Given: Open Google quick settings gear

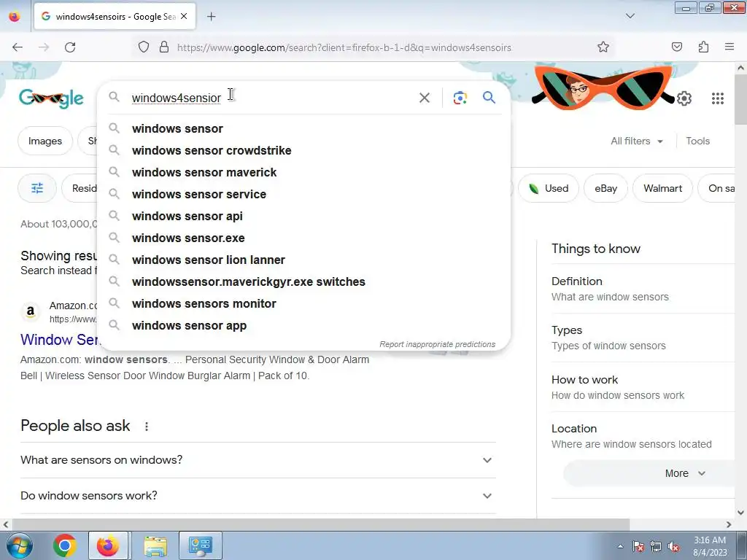Looking at the screenshot, I should [x=684, y=98].
